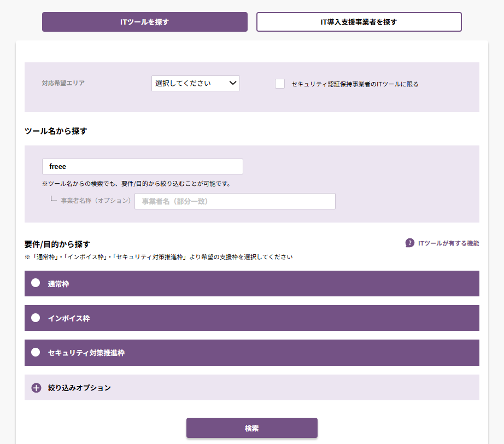Select the 通常枠 radio button
The width and height of the screenshot is (504, 444).
[36, 283]
